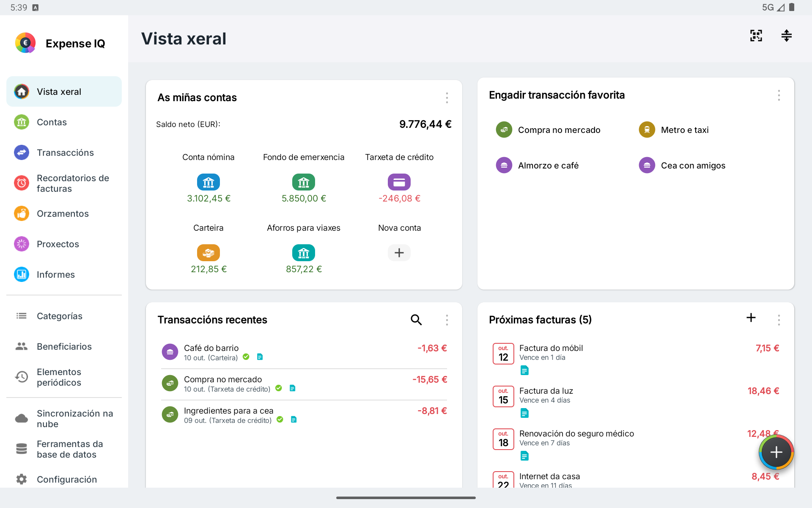Open note attached to Factura do móbil

click(x=524, y=371)
